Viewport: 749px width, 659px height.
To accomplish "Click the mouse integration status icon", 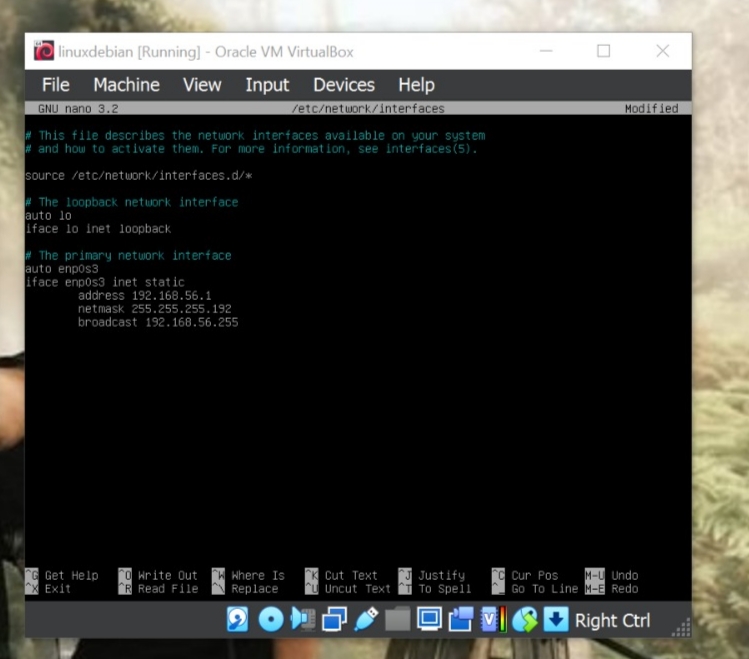I will pos(524,619).
